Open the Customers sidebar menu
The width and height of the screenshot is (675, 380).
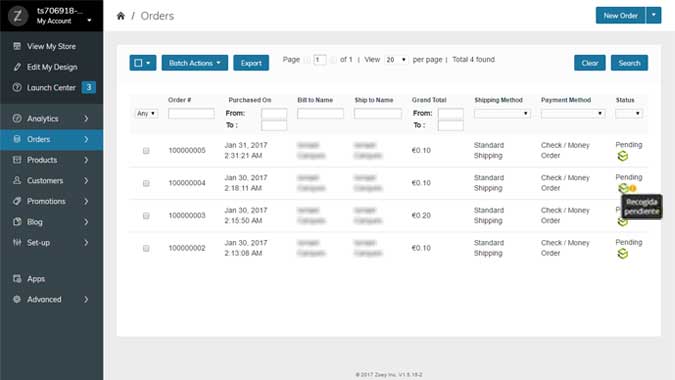[x=52, y=181]
